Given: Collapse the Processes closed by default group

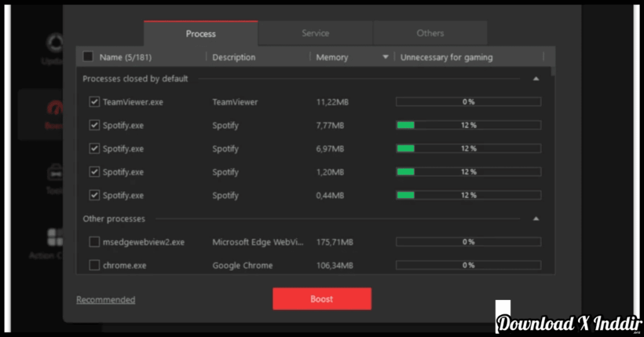Looking at the screenshot, I should [x=536, y=79].
